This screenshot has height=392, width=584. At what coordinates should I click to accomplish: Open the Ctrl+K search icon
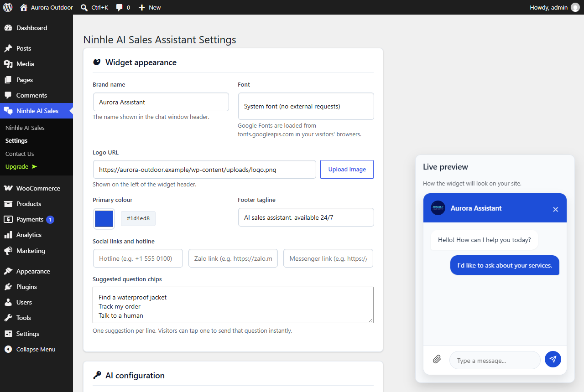(84, 7)
